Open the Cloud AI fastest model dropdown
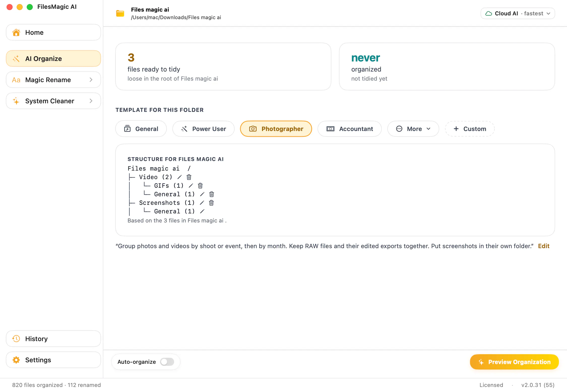This screenshot has width=567, height=392. 518,13
